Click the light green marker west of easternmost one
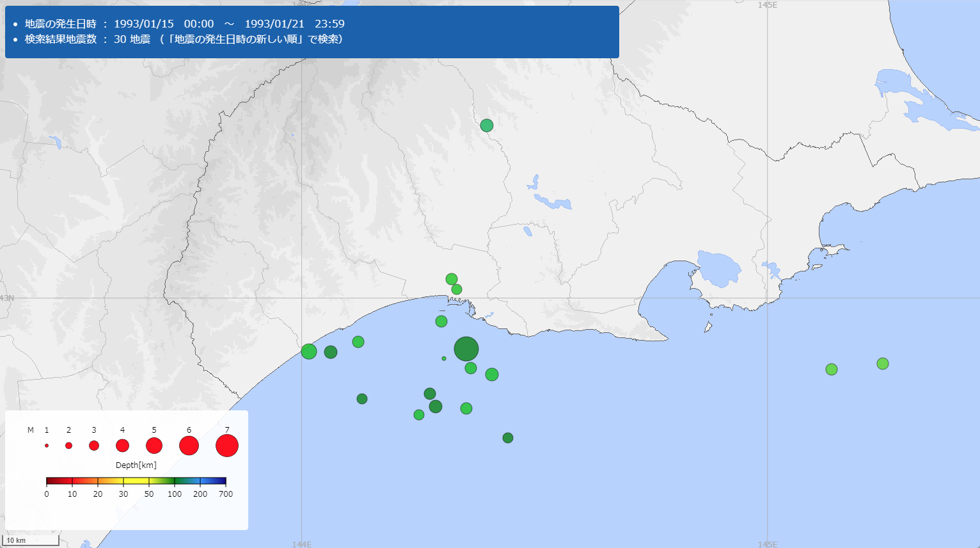Viewport: 980px width, 548px height. click(x=832, y=369)
